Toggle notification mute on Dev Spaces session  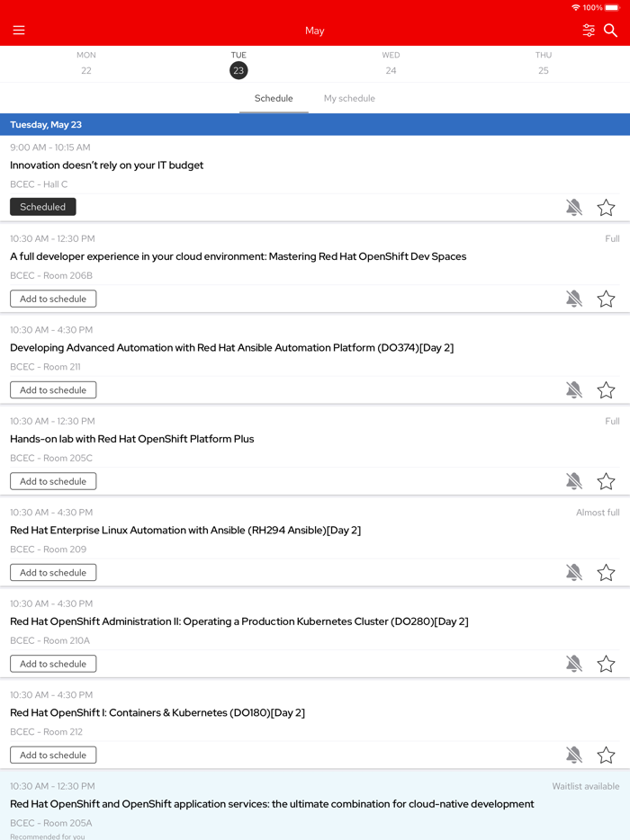pyautogui.click(x=574, y=298)
